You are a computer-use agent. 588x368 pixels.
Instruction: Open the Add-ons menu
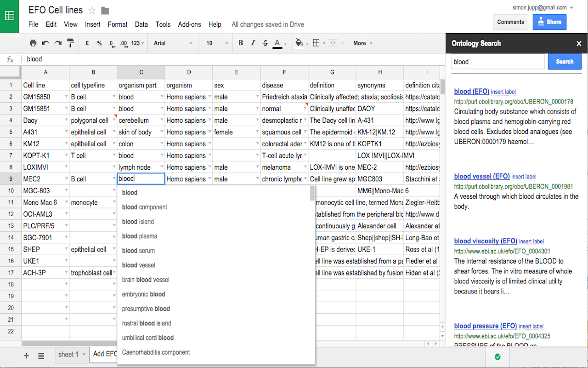[x=189, y=24]
